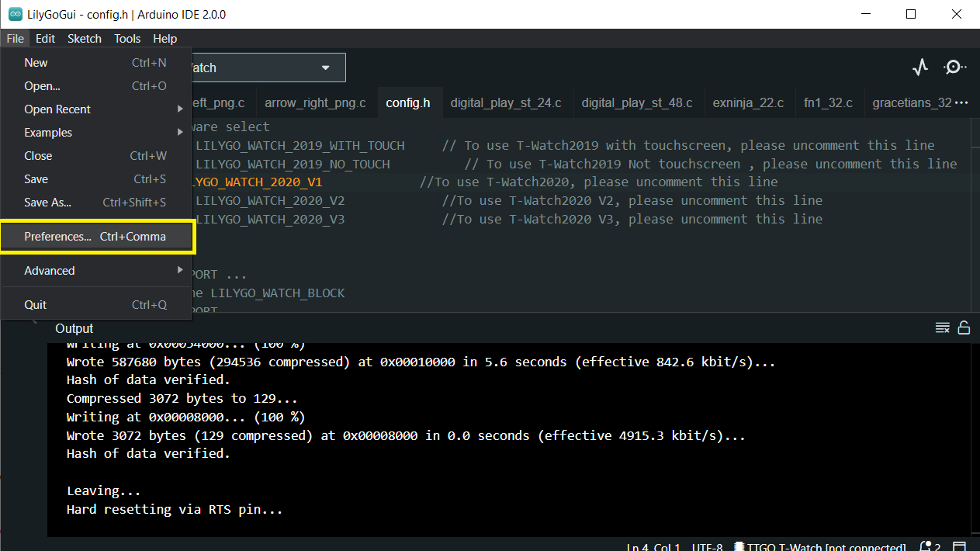Switch to the digital_play_st_24.c tab
Screen dimensions: 980x551
(x=506, y=102)
